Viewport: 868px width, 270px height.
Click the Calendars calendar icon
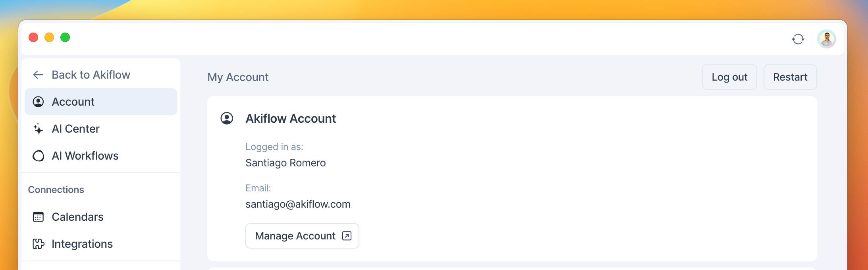(x=38, y=217)
